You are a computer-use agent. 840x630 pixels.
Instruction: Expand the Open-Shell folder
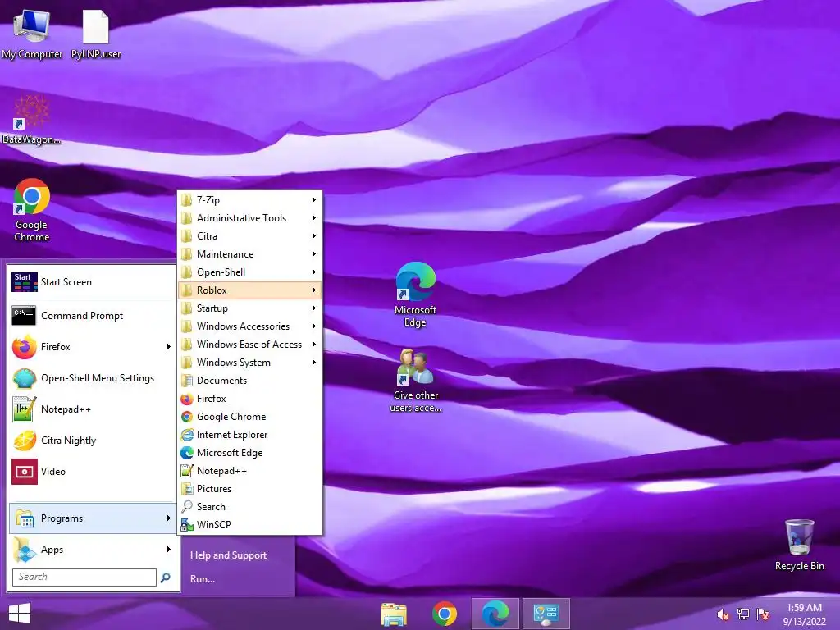250,272
